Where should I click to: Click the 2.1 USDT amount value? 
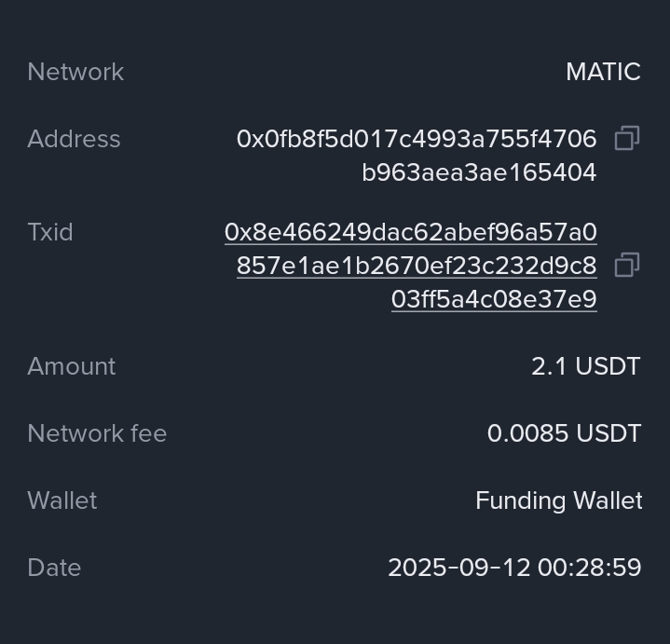585,366
